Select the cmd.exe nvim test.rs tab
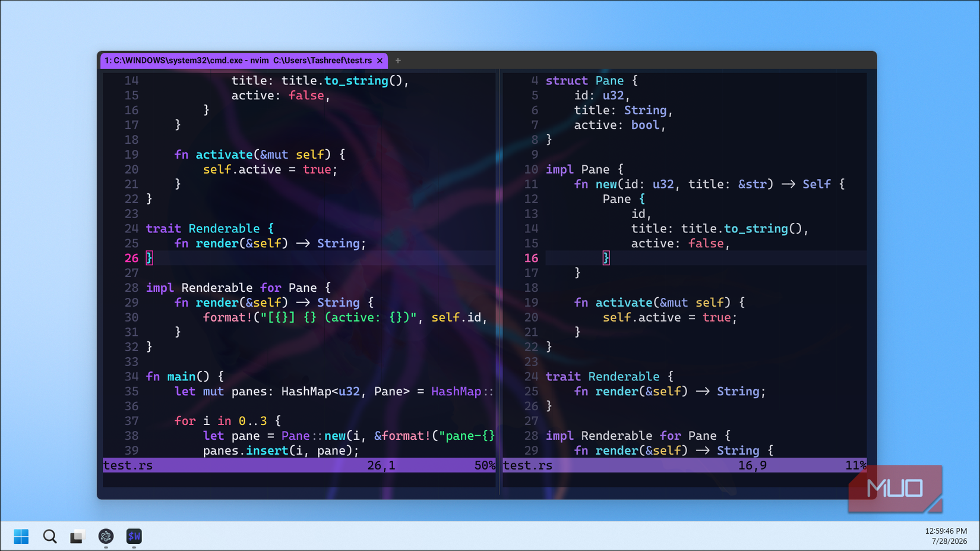Screen dimensions: 980x551 (244, 61)
